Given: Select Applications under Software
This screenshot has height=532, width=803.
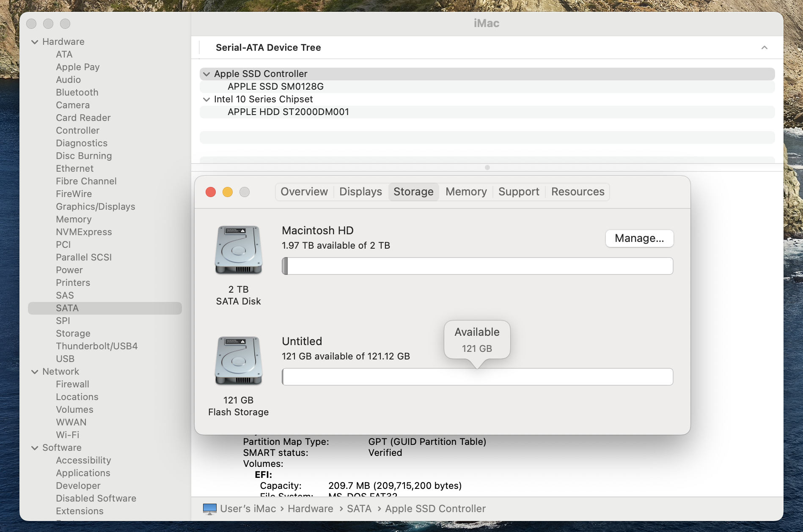Looking at the screenshot, I should [x=83, y=473].
